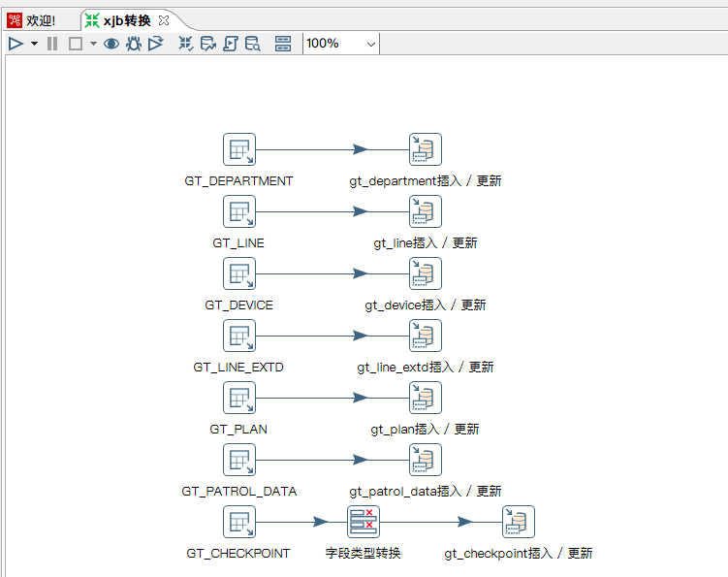The height and width of the screenshot is (577, 728).
Task: Generate SQL for transformation icon
Action: [x=231, y=44]
